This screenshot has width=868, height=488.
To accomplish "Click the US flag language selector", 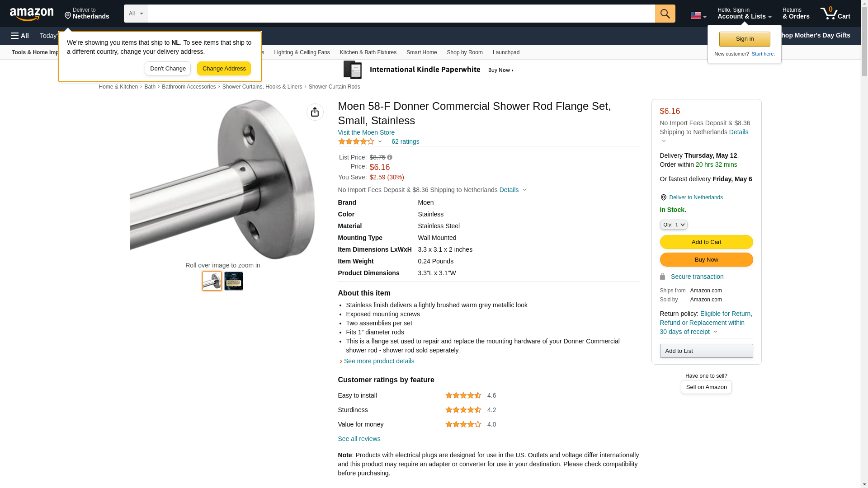I will click(698, 15).
